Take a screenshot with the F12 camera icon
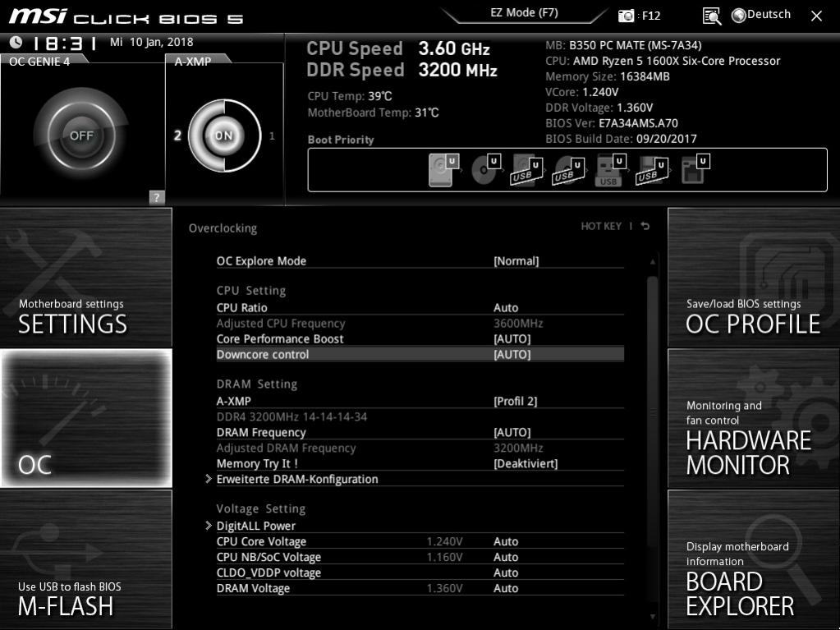The width and height of the screenshot is (840, 630). click(626, 16)
